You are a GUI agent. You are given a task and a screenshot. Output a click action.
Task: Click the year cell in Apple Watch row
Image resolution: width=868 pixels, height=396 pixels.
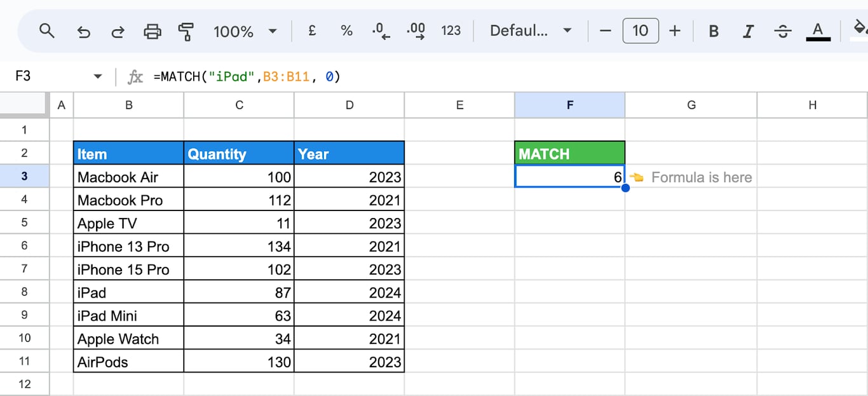pos(349,339)
